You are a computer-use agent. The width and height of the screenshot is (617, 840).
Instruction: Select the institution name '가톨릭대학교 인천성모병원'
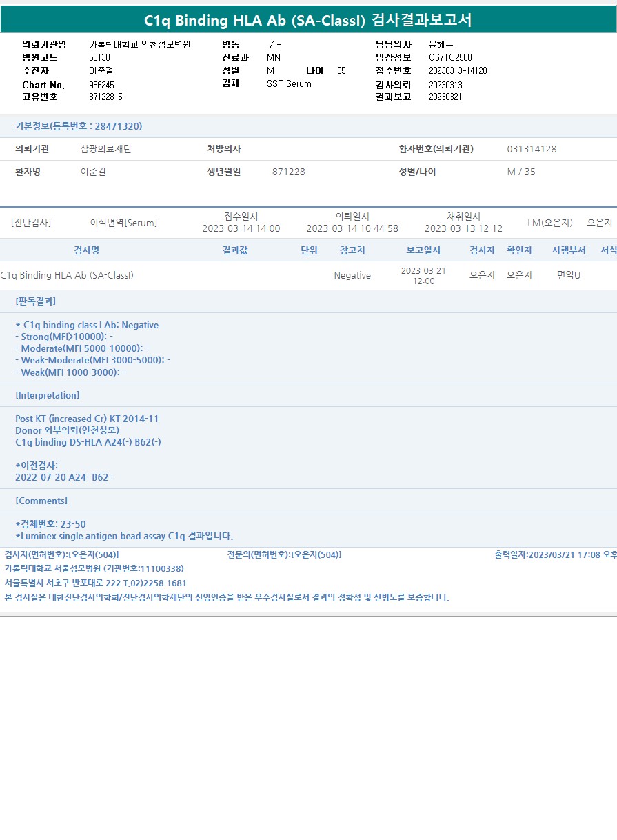click(x=140, y=44)
